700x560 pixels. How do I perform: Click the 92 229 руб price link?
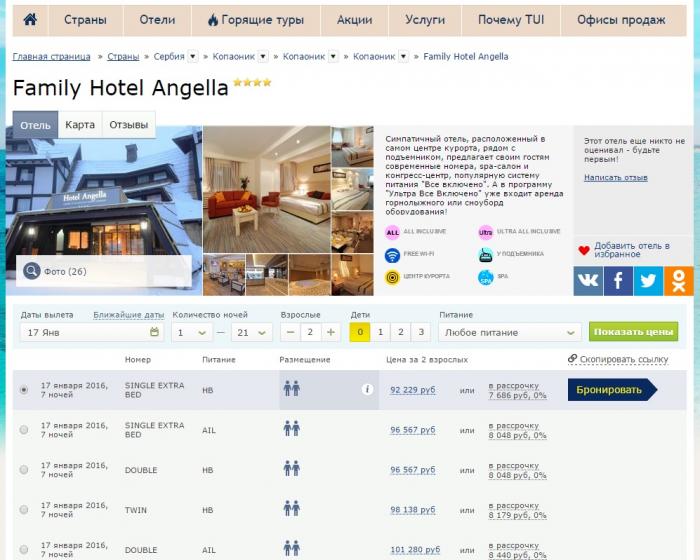pyautogui.click(x=413, y=390)
